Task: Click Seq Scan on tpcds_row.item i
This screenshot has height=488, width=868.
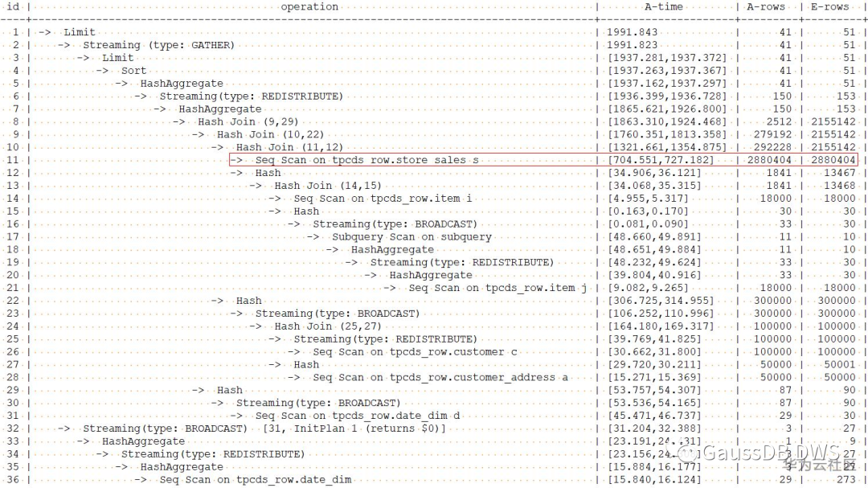Action: 383,199
